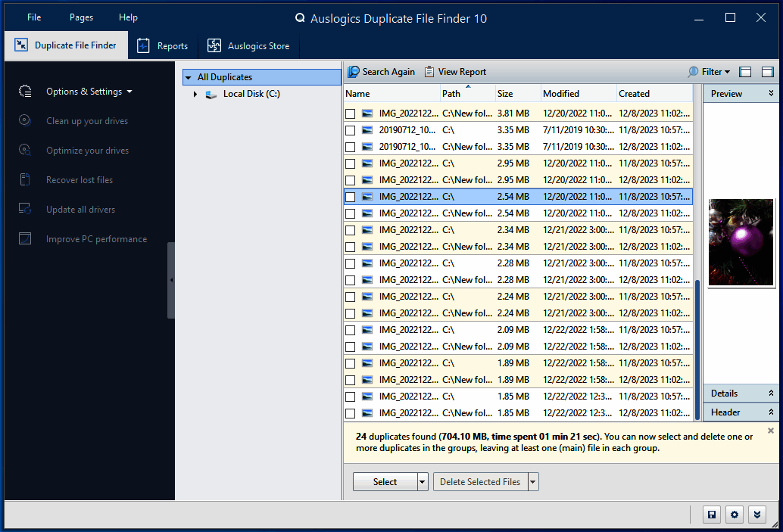
Task: Click the Improve PC performance icon
Action: point(25,238)
